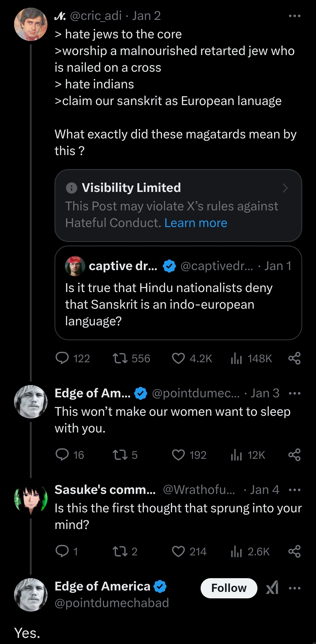
Task: Open more options on cric_adi's post
Action: [294, 15]
